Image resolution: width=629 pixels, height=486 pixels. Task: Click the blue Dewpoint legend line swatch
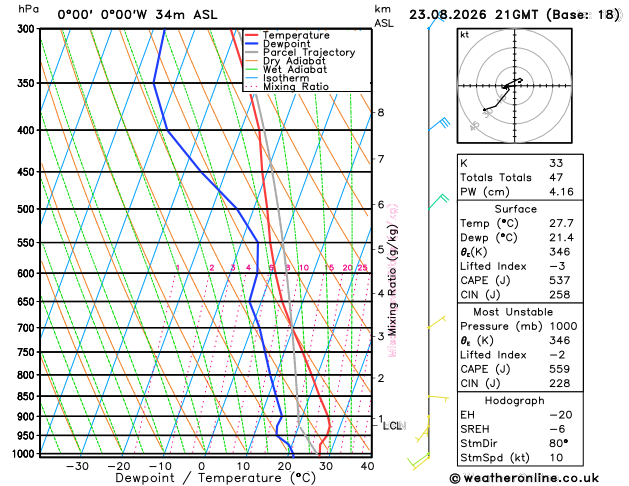click(x=252, y=44)
